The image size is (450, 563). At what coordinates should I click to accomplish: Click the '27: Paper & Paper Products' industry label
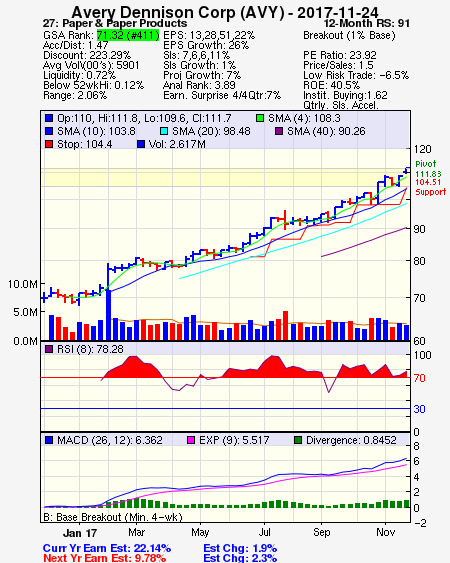(x=115, y=23)
